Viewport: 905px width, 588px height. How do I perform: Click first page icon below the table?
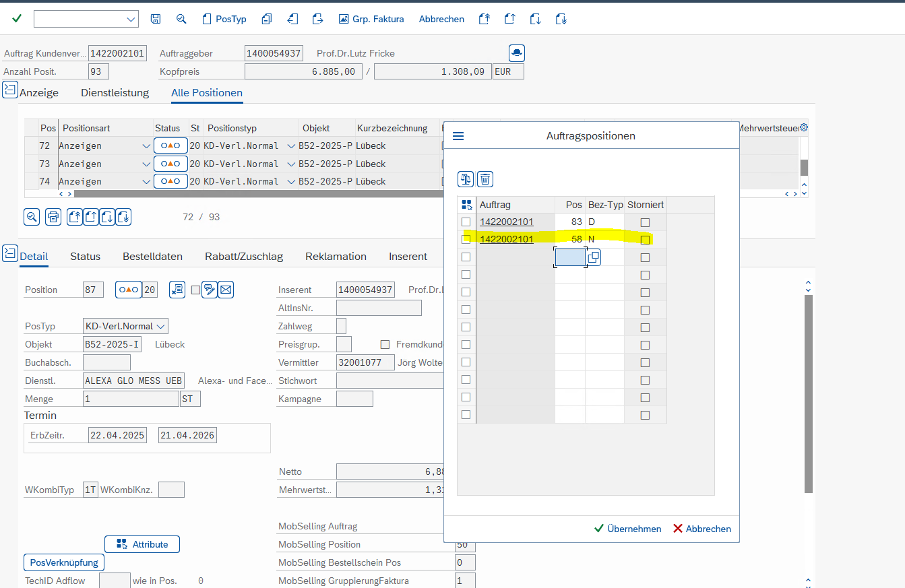(x=75, y=217)
